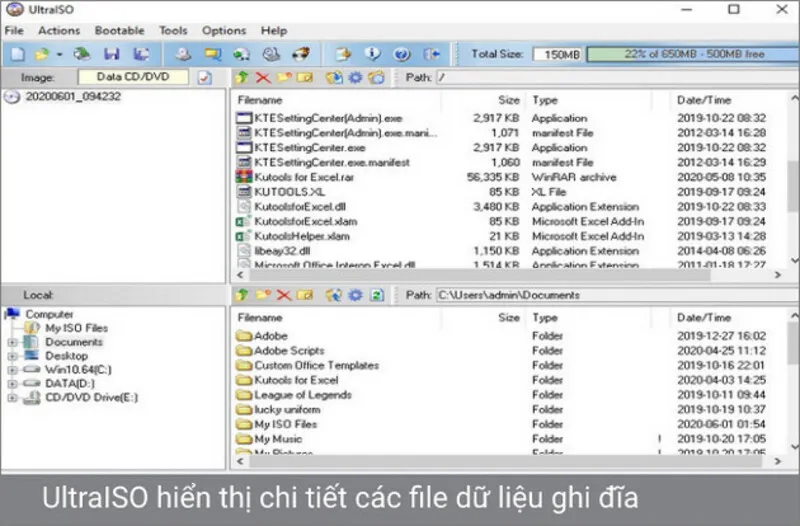The height and width of the screenshot is (526, 800).
Task: Sort local files by Filename header
Action: [x=260, y=317]
